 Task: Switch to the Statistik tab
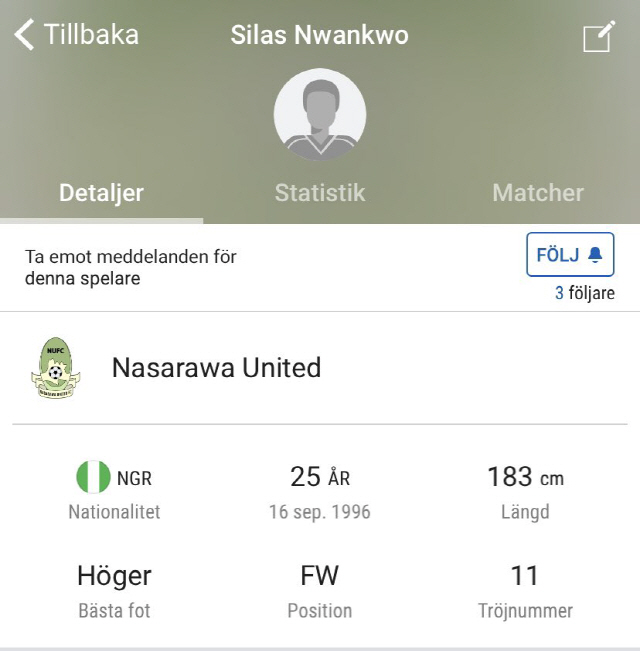pyautogui.click(x=320, y=193)
